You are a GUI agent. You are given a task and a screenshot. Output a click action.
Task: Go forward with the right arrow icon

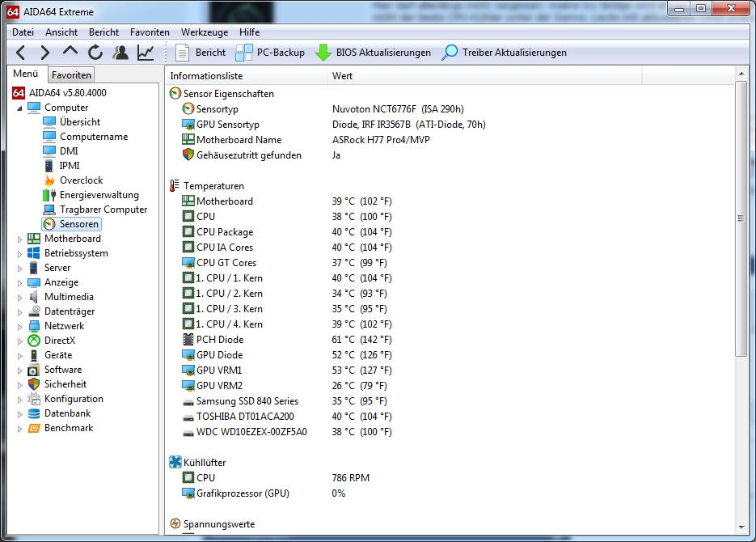click(x=44, y=53)
